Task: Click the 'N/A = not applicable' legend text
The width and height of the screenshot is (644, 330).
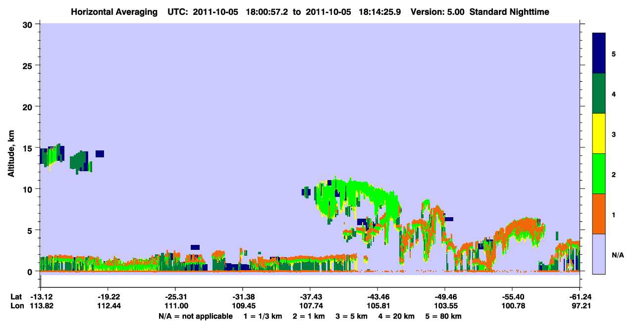Action: [x=196, y=316]
